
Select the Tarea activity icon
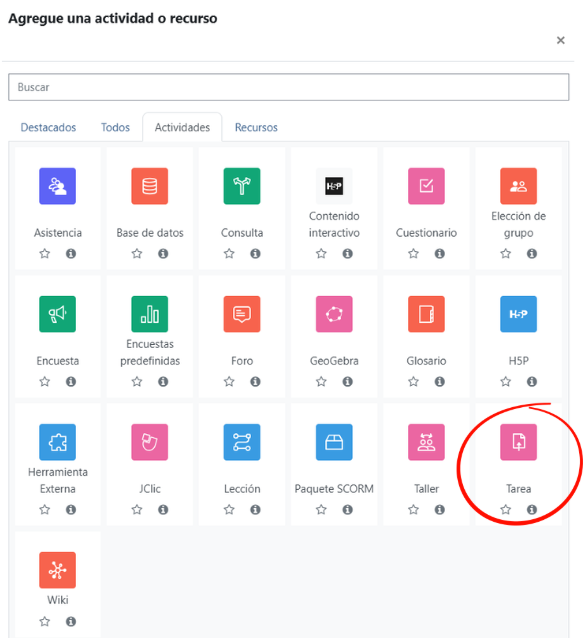tap(518, 442)
